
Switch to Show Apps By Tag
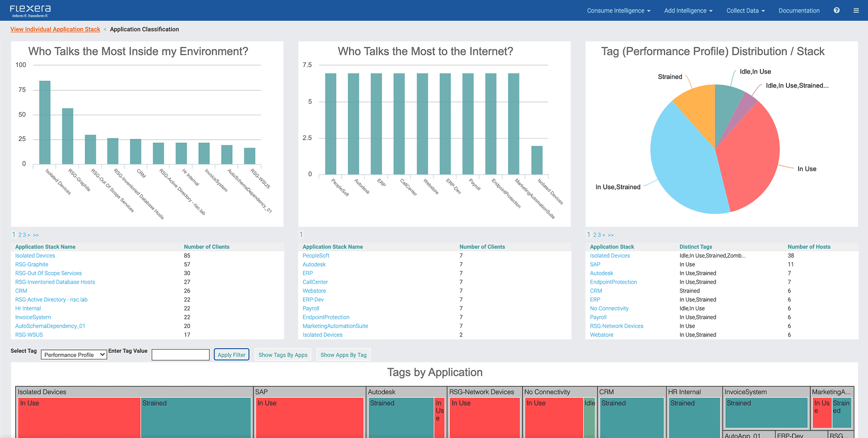(343, 355)
